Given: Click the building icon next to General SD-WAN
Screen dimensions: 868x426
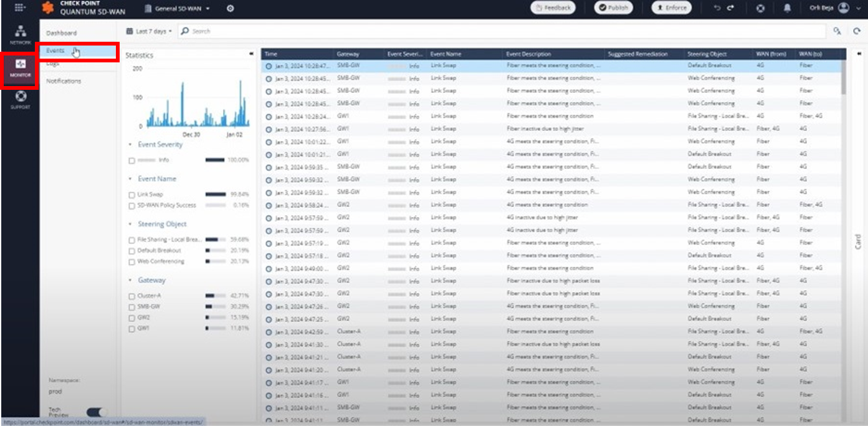Looking at the screenshot, I should point(148,8).
